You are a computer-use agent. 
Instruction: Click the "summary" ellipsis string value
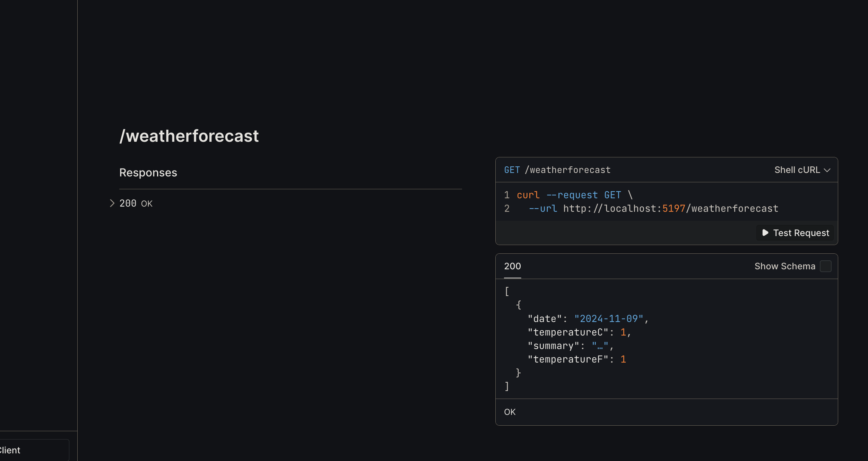tap(600, 346)
